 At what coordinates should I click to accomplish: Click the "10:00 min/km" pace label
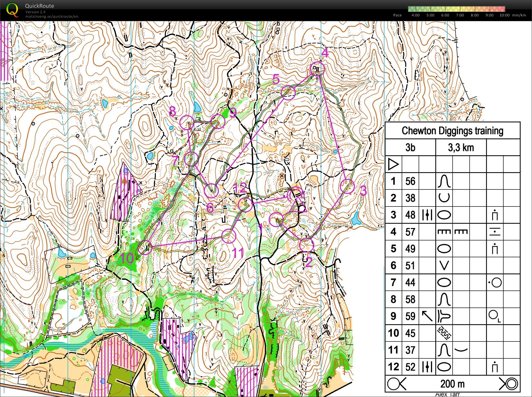pyautogui.click(x=512, y=15)
